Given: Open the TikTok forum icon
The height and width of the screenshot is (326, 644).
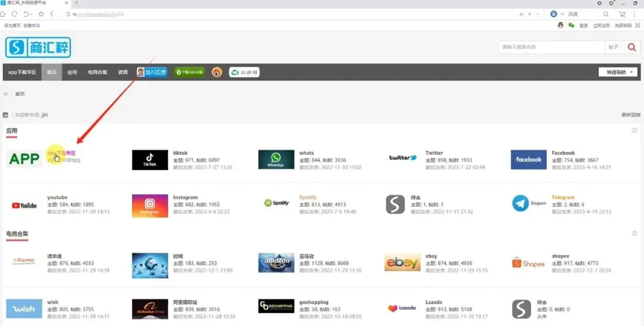Looking at the screenshot, I should [150, 160].
